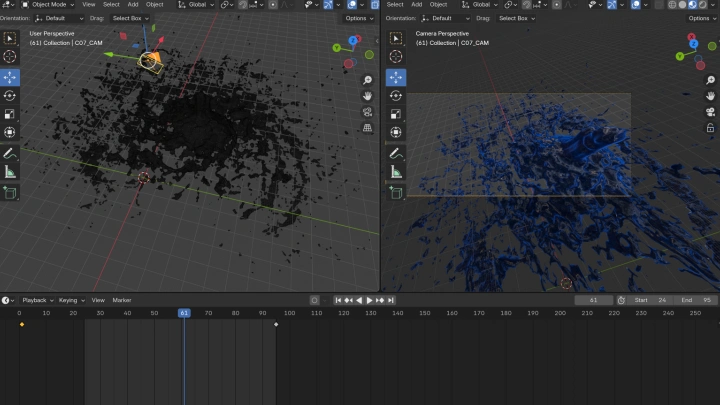Switch to rendered shading in camera viewport

coord(703,5)
